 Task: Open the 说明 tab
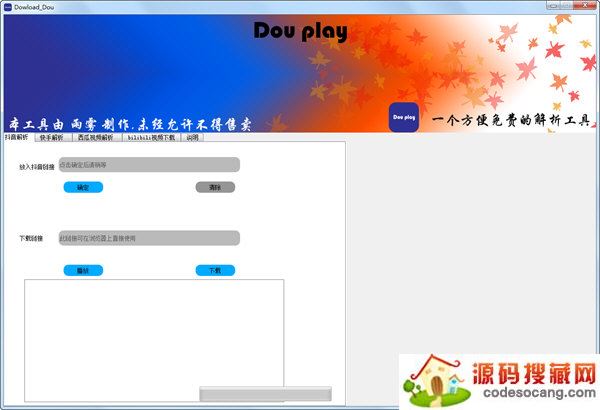point(192,137)
